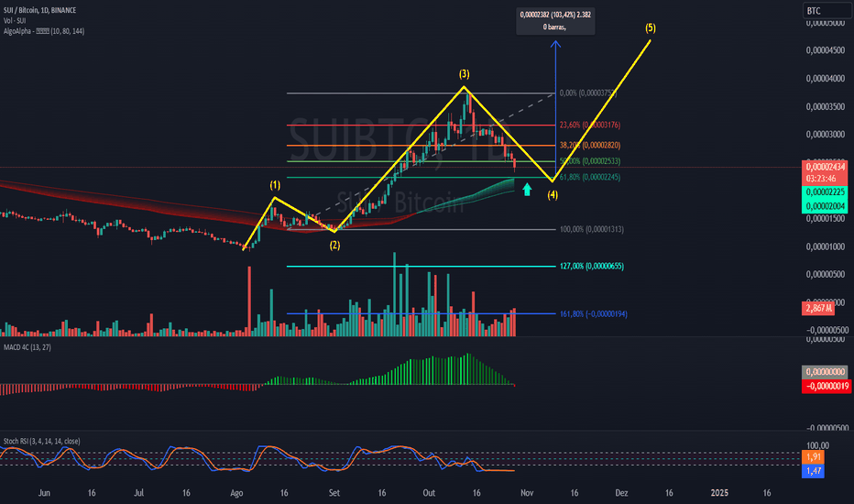Image resolution: width=854 pixels, height=504 pixels.
Task: Click the price range tooltip showing 103,42%
Action: (555, 21)
